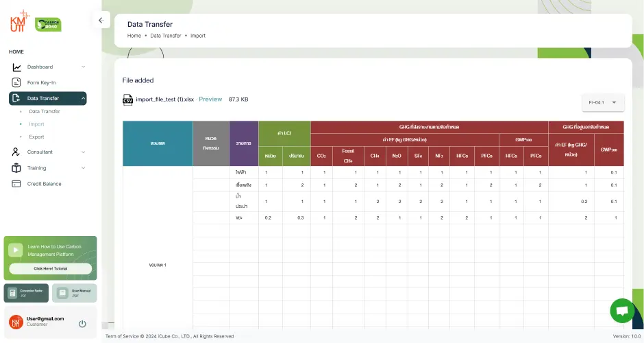Open the Training menu item
Screen dimensions: 644x343
click(48, 168)
